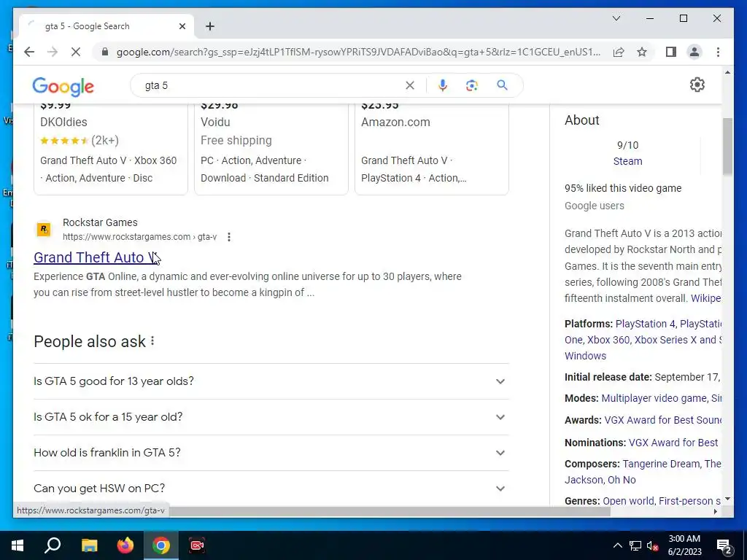Image resolution: width=747 pixels, height=560 pixels.
Task: Open the 'Grand Theft Auto V' result link
Action: [x=97, y=257]
